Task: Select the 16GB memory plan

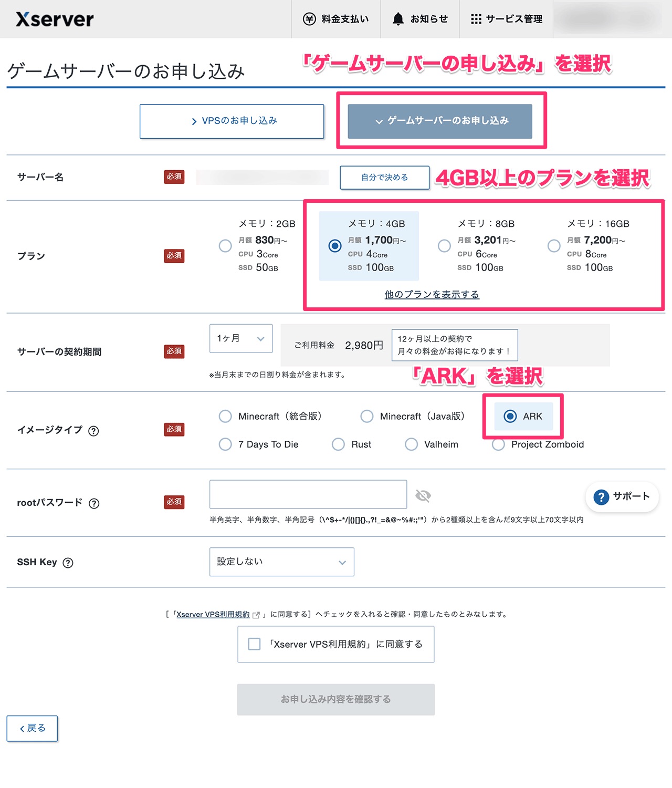Action: tap(554, 245)
